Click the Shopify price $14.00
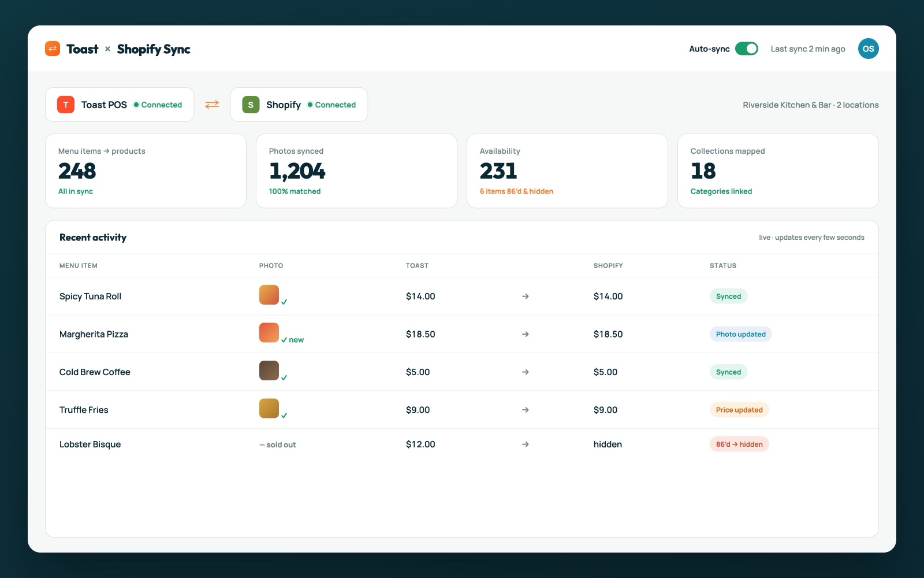Image resolution: width=924 pixels, height=578 pixels. click(x=608, y=296)
